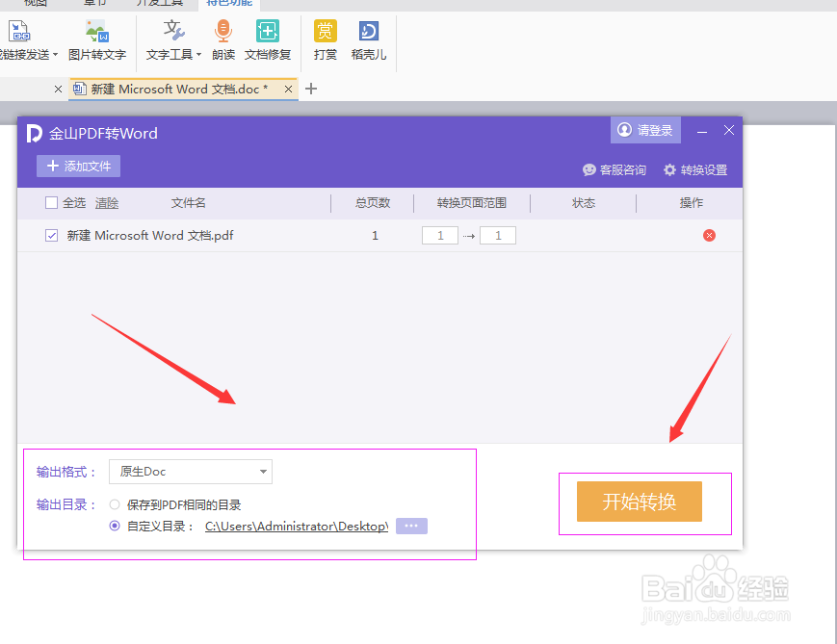Close the 新建 Microsoft Word 文档.doc tab
This screenshot has height=644, width=837.
288,90
